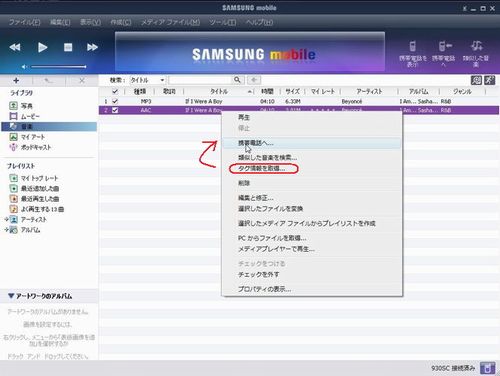500x376 pixels.
Task: Sort by the タイトル column header
Action: coord(219,91)
